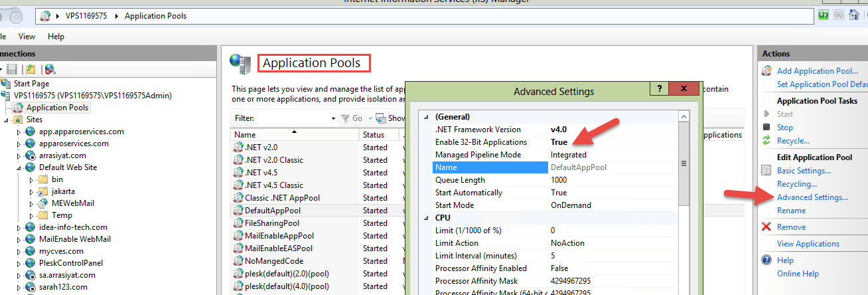Click the app pool icon for NoMangedCode

point(238,261)
